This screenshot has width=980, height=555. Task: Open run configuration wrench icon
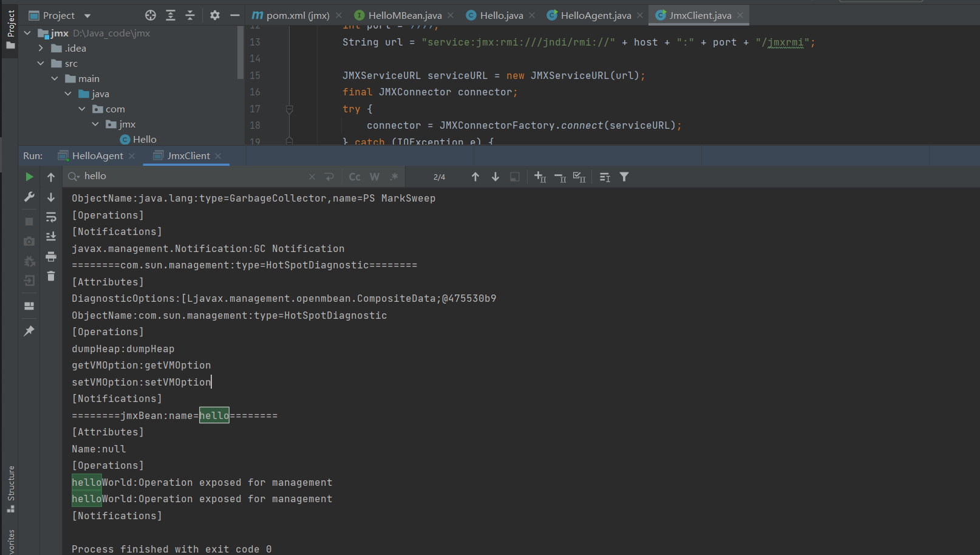tap(29, 197)
